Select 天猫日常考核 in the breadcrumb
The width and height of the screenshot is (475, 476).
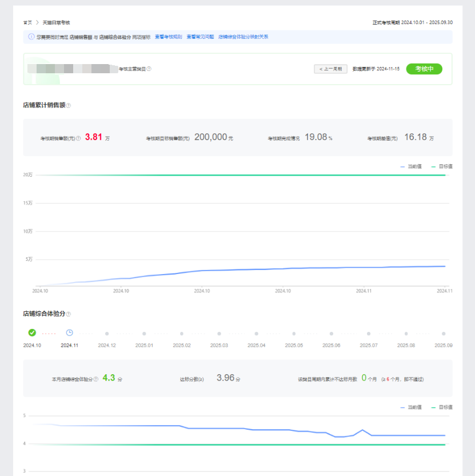[56, 22]
